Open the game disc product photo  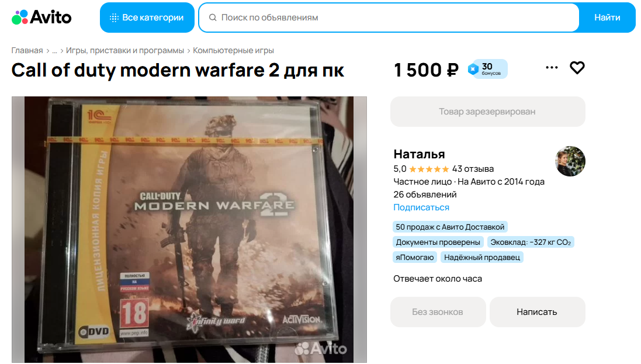click(x=189, y=230)
